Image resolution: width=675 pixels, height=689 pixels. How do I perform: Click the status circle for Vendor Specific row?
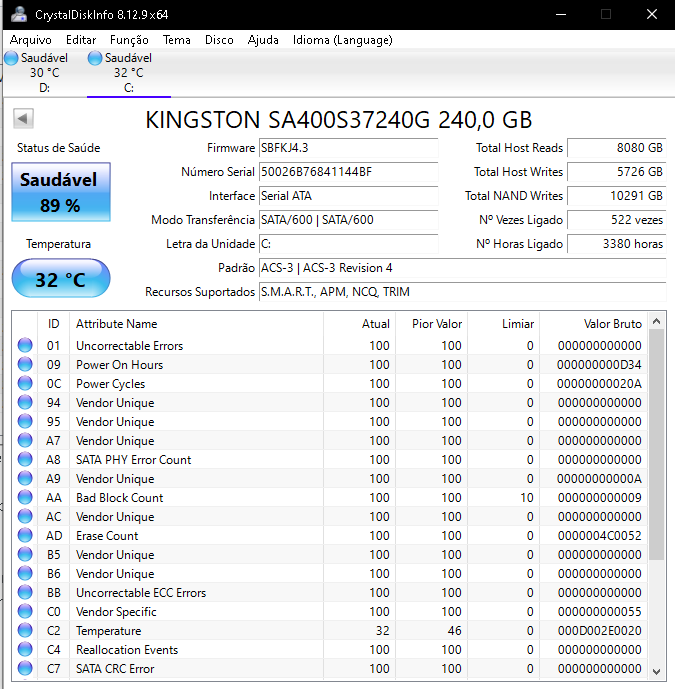(25, 611)
